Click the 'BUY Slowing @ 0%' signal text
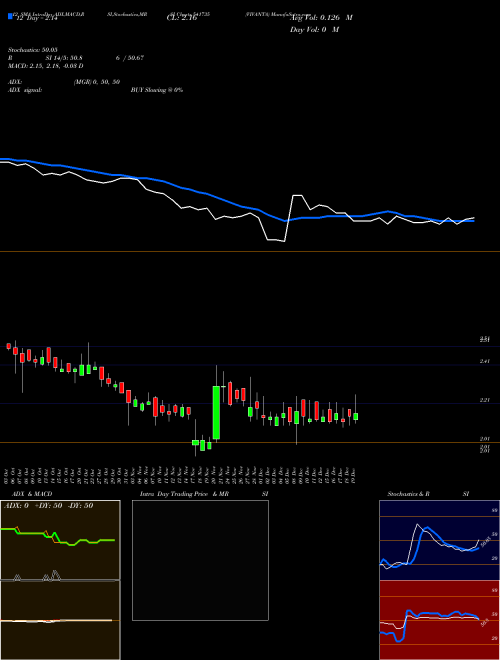500x660 pixels. pos(157,90)
